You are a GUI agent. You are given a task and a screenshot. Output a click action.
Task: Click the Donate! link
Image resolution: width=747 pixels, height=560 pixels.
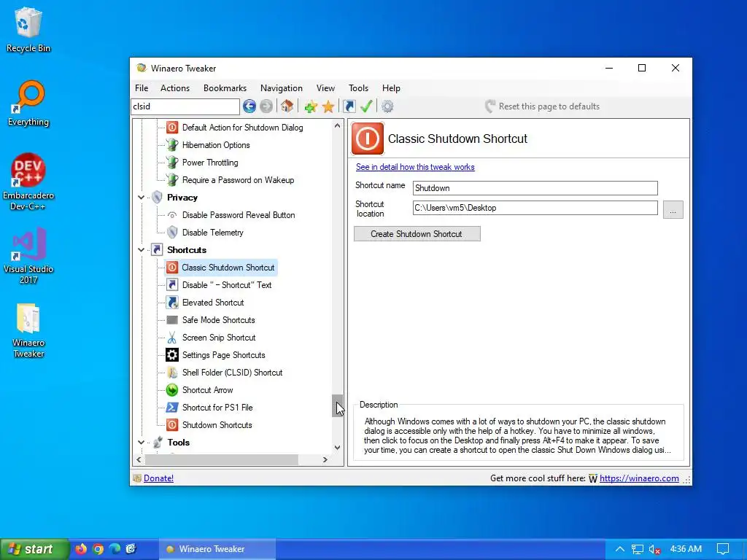pos(158,478)
